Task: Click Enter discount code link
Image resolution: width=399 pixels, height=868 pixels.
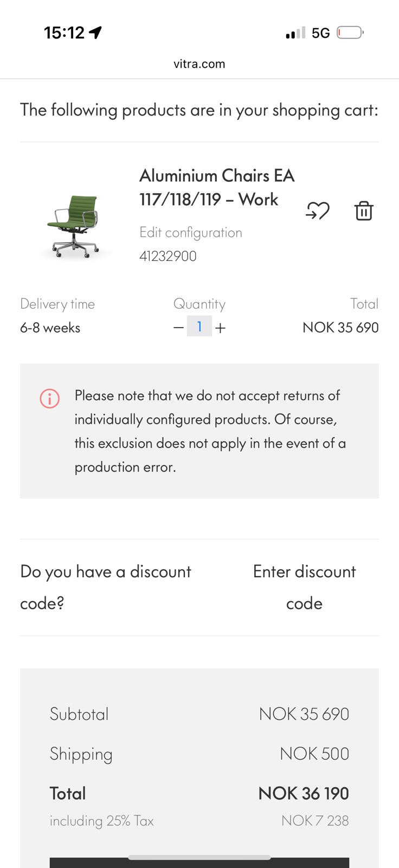Action: [304, 587]
